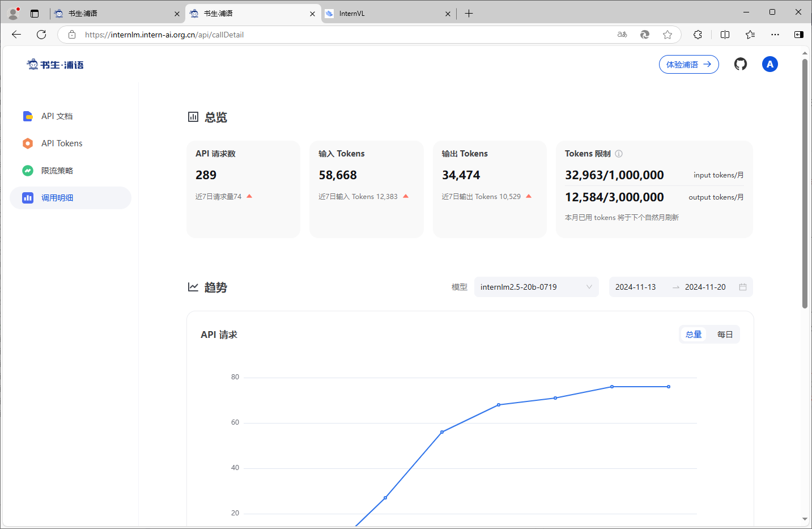Click the last data point on chart
This screenshot has width=812, height=529.
pos(669,387)
